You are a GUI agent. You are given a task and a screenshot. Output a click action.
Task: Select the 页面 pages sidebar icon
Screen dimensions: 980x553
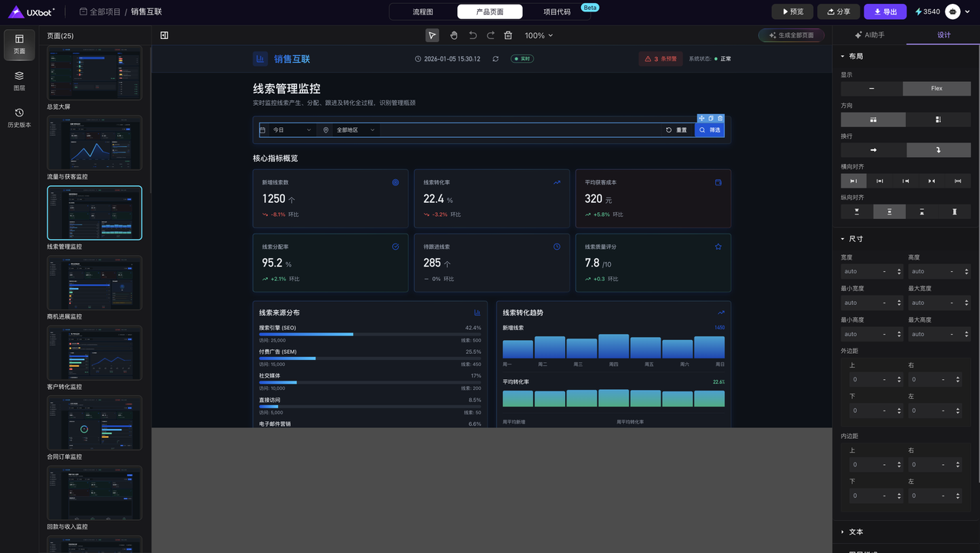tap(19, 44)
